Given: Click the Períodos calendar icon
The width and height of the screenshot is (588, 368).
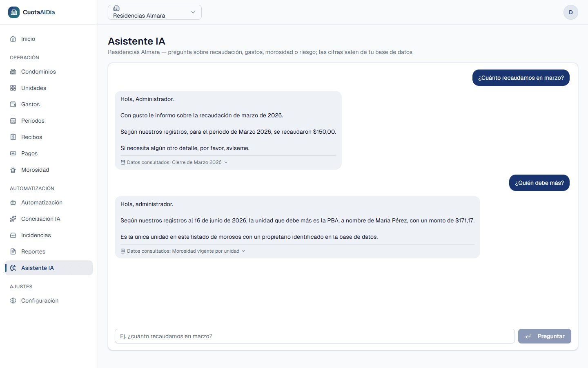Looking at the screenshot, I should point(13,121).
